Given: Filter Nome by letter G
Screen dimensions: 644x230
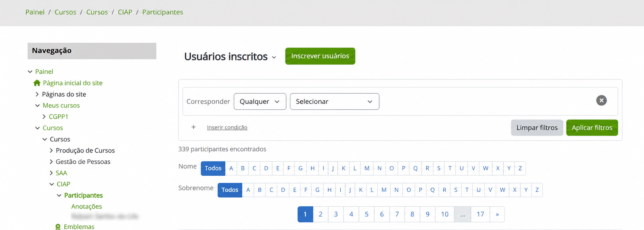Looking at the screenshot, I should click(x=301, y=168).
